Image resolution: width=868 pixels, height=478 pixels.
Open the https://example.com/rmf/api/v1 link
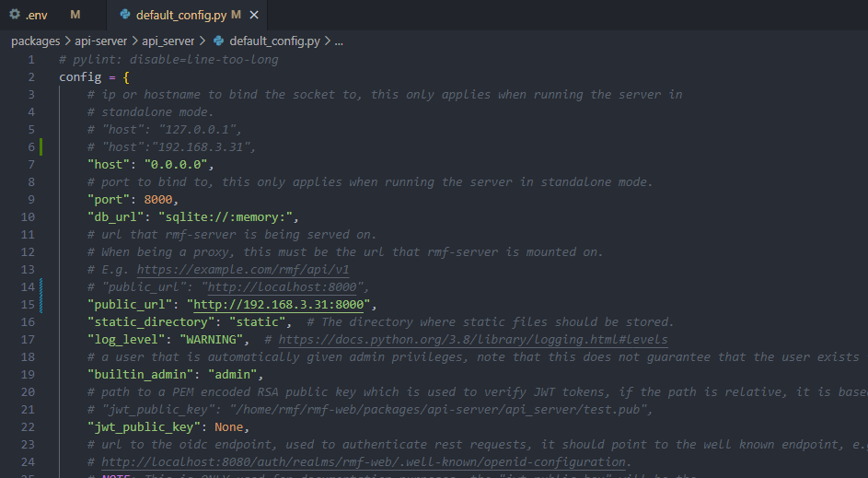tap(243, 270)
